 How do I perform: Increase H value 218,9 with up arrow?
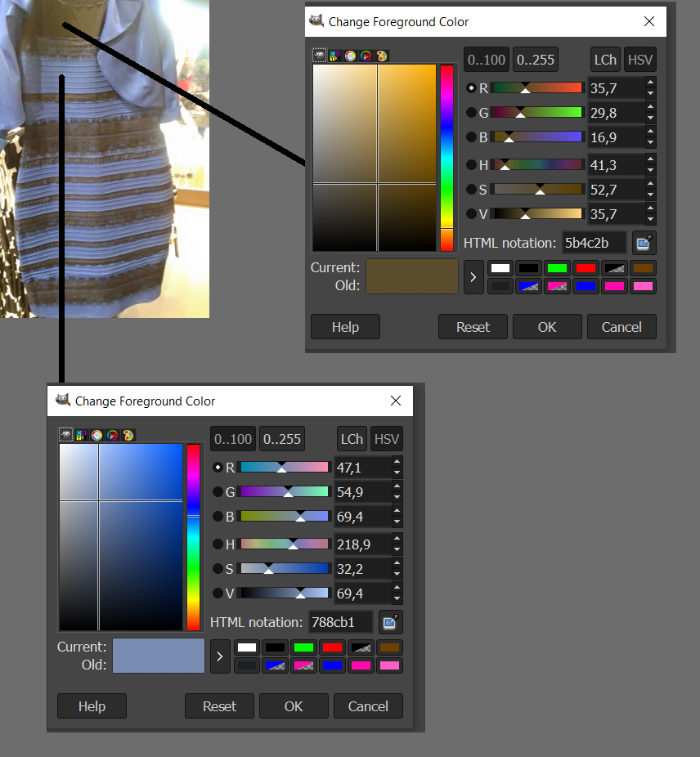[x=397, y=538]
